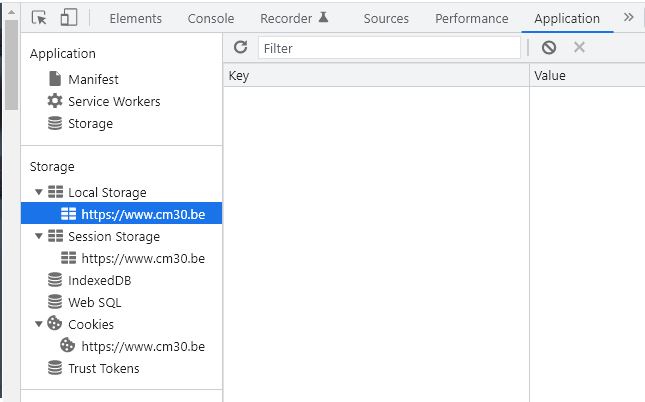Click the vertical scrollbar thumb at left
The image size is (645, 402).
[x=12, y=65]
